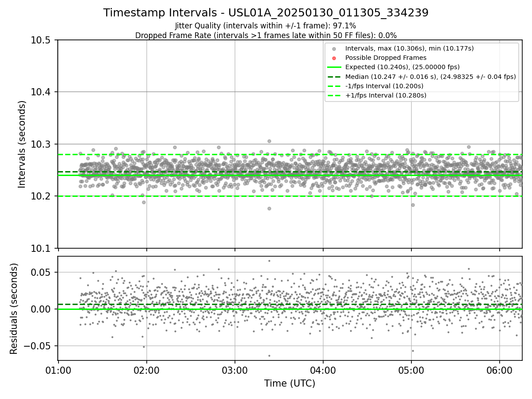Click legend entry '-1/fps Interval (10.200s)'
Screen dimensions: 532x399
(x=384, y=86)
